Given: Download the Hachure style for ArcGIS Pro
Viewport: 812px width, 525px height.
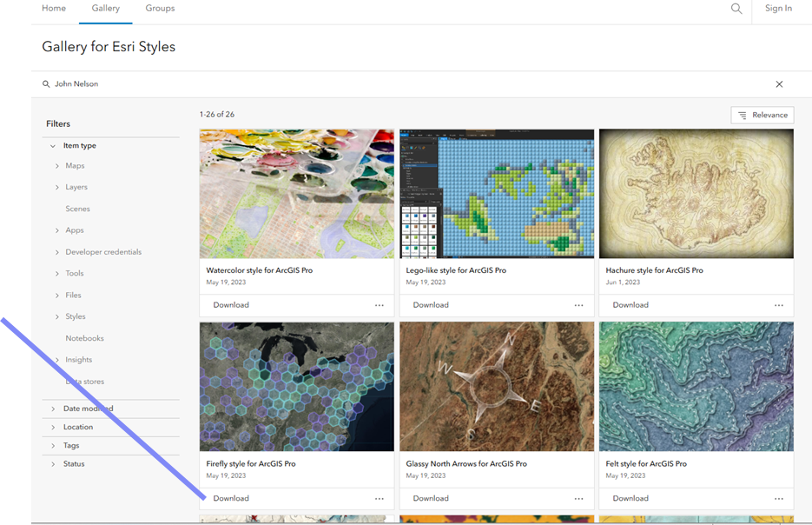Looking at the screenshot, I should (630, 305).
